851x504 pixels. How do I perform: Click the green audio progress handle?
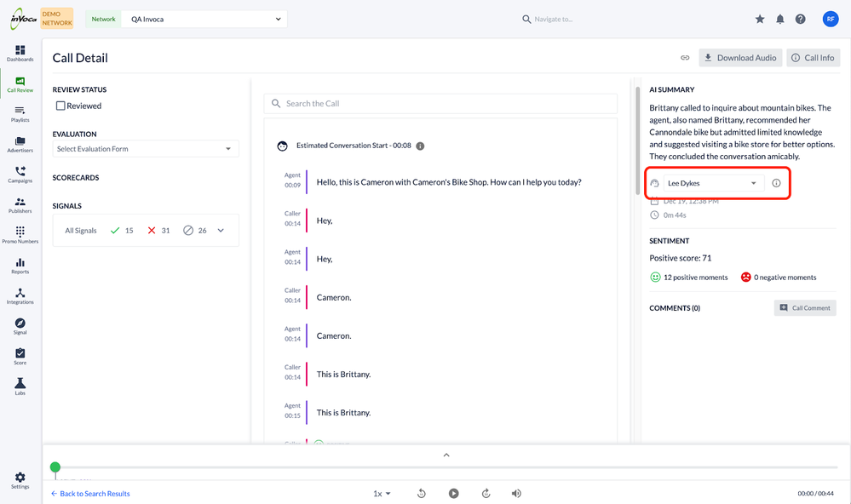pyautogui.click(x=55, y=467)
